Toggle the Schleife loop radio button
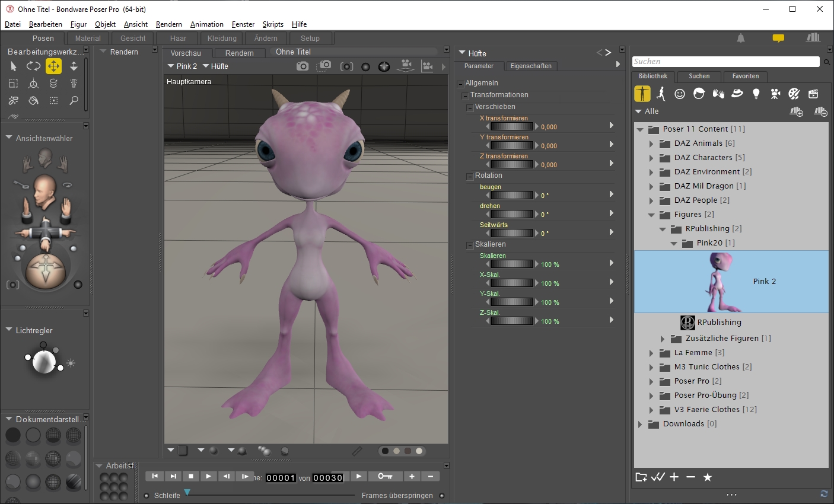The image size is (834, 504). [x=147, y=496]
